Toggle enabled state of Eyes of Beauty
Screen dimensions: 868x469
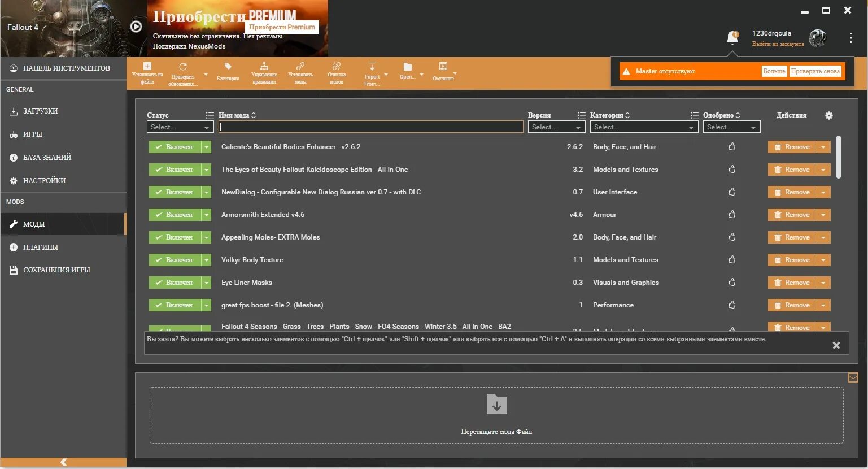pos(175,170)
